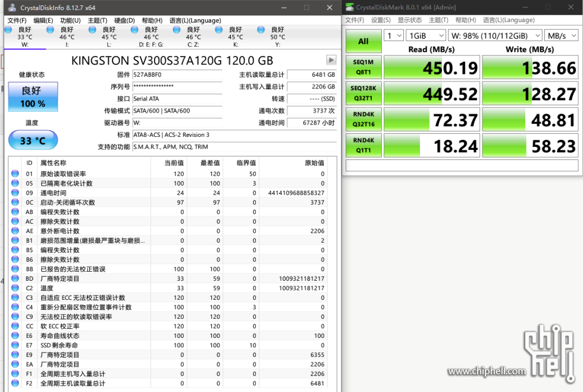Click status orb for attribute F2
The width and height of the screenshot is (583, 392).
point(15,383)
